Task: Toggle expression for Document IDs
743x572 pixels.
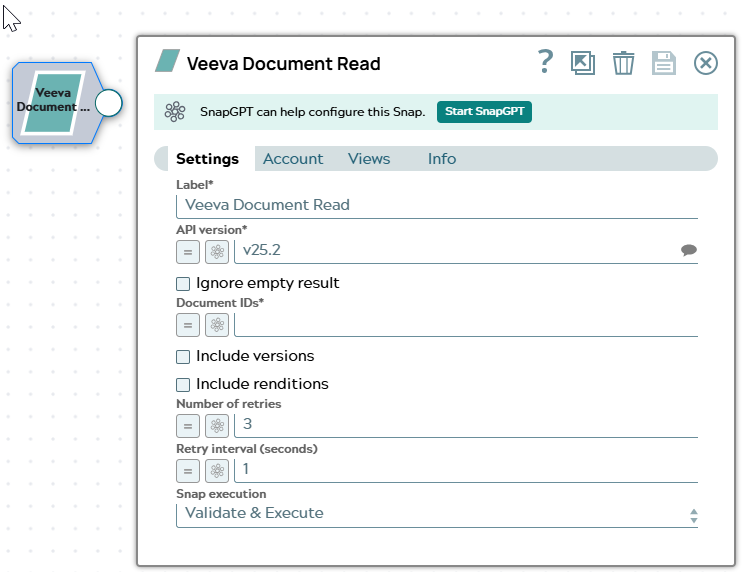Action: [188, 325]
